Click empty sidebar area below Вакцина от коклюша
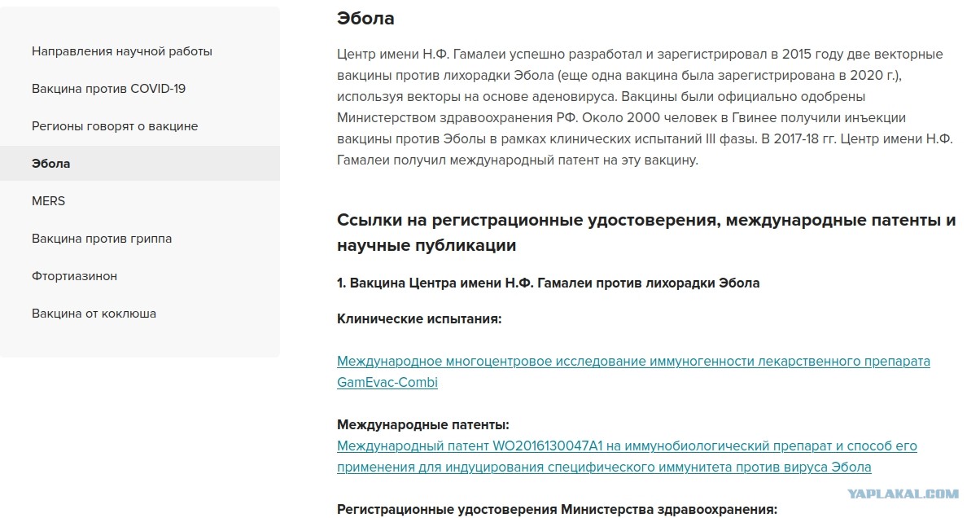 (x=139, y=340)
